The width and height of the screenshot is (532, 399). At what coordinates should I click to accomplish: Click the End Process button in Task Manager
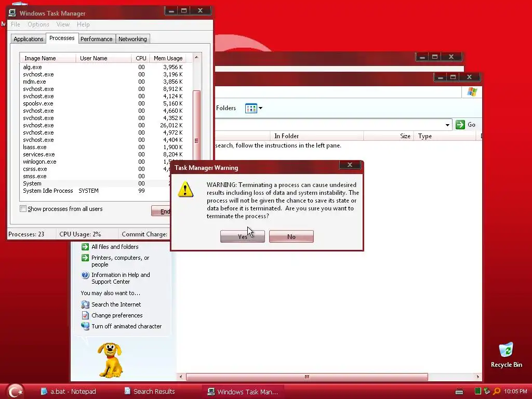tap(161, 211)
